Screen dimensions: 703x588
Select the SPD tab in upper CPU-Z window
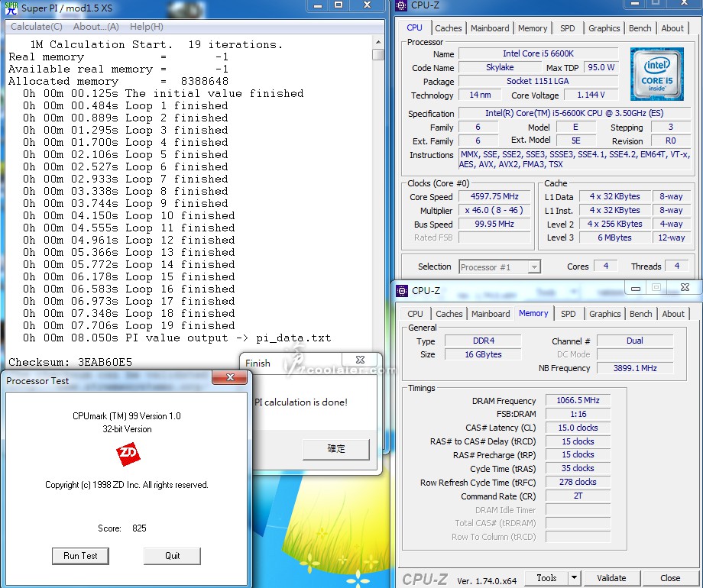(x=567, y=28)
